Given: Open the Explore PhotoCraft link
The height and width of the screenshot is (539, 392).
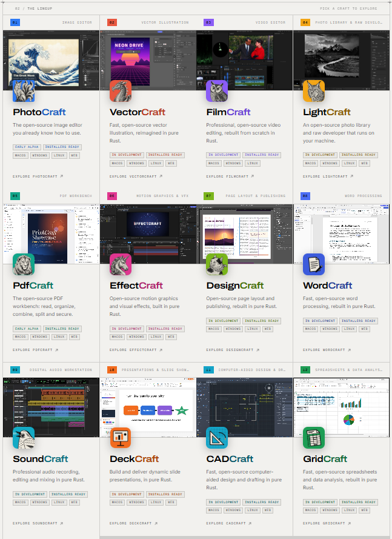Looking at the screenshot, I should click(38, 176).
